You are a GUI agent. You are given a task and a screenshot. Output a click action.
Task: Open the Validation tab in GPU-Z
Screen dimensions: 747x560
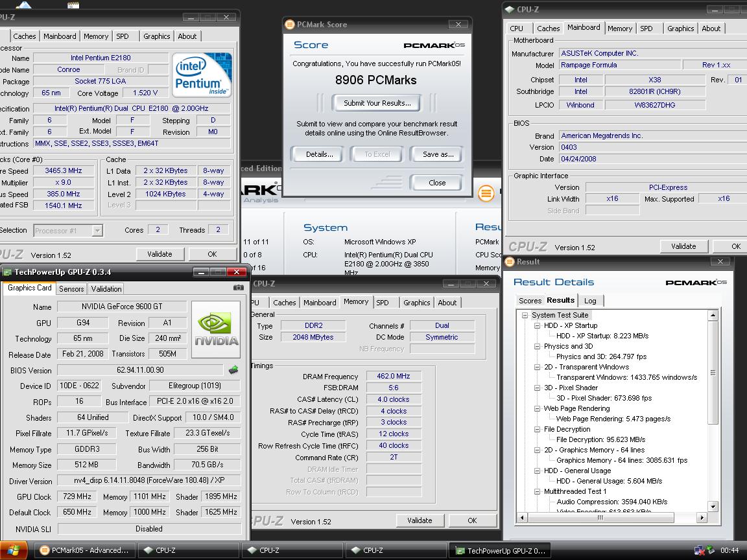click(106, 288)
